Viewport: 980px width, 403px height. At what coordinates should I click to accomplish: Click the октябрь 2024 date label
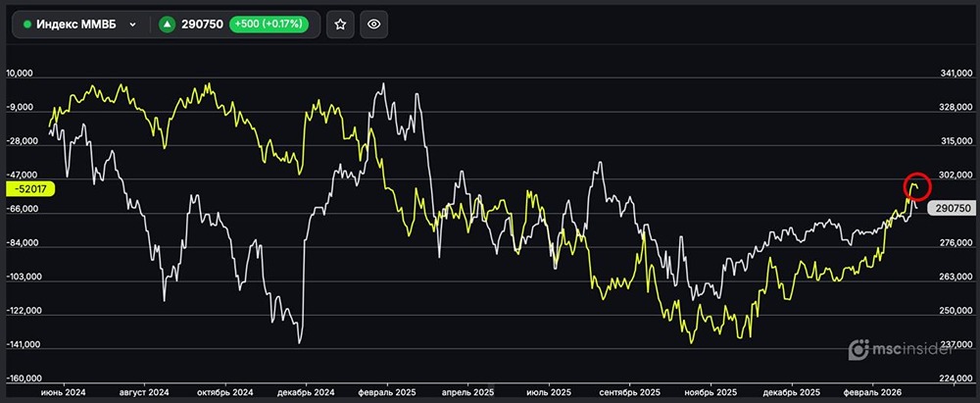pos(225,390)
